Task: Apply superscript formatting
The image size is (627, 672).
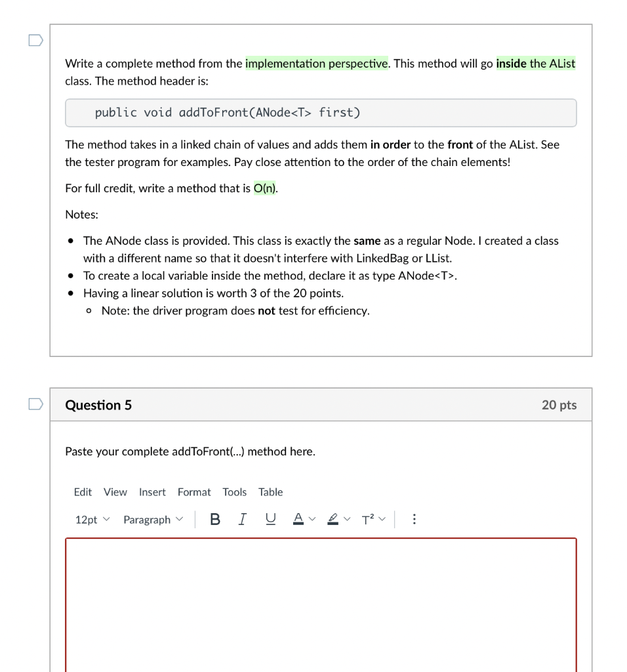Action: [x=367, y=519]
